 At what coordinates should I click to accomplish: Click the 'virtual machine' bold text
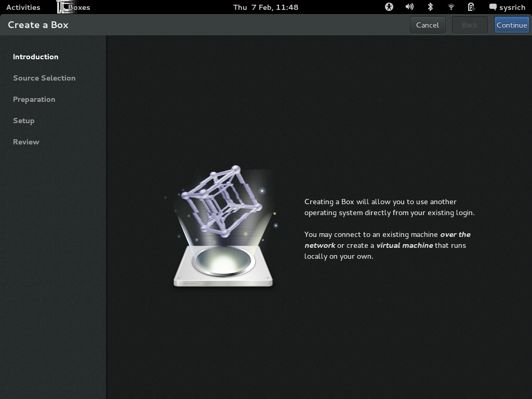click(404, 245)
